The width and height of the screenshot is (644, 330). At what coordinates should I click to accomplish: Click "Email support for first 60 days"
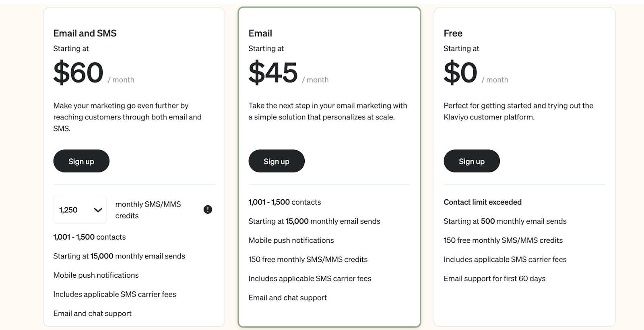[x=494, y=279]
